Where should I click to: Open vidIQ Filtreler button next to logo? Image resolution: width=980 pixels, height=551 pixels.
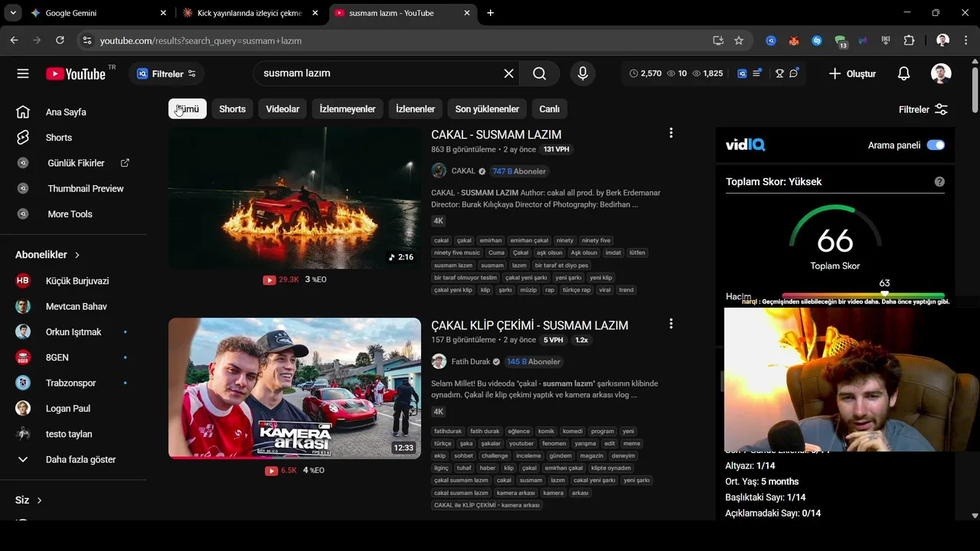coord(166,73)
